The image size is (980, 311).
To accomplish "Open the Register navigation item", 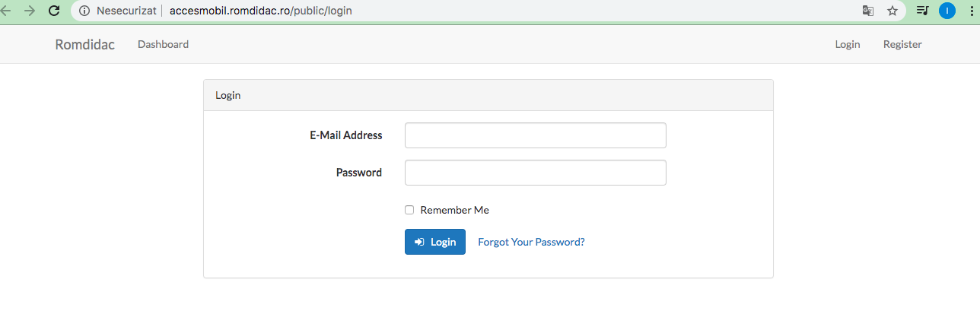I will 902,44.
